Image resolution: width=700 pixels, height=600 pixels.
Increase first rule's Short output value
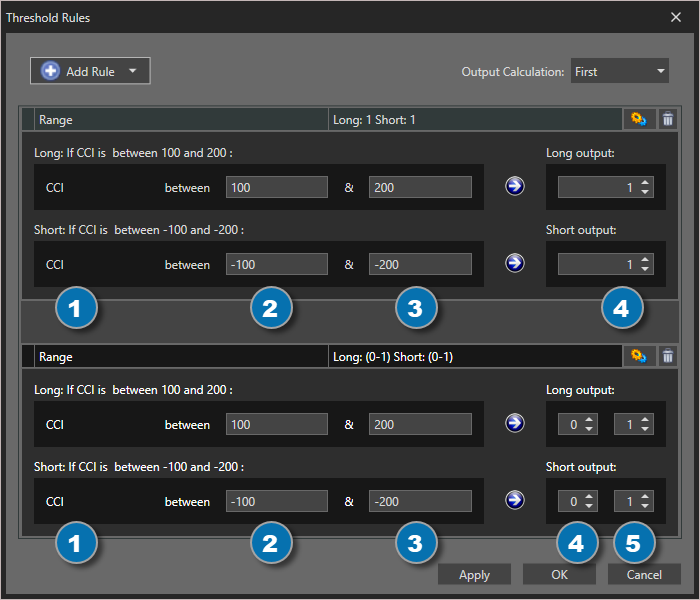point(645,259)
